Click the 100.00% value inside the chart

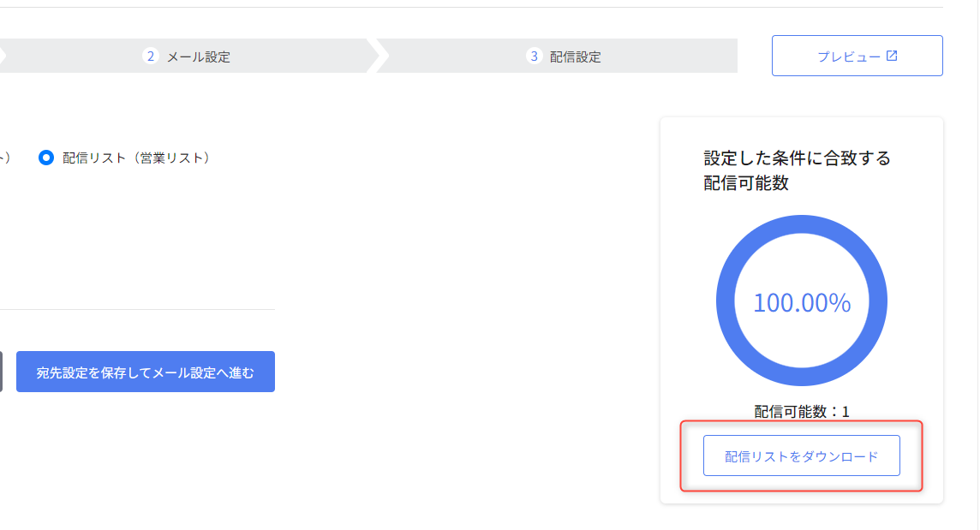(801, 302)
